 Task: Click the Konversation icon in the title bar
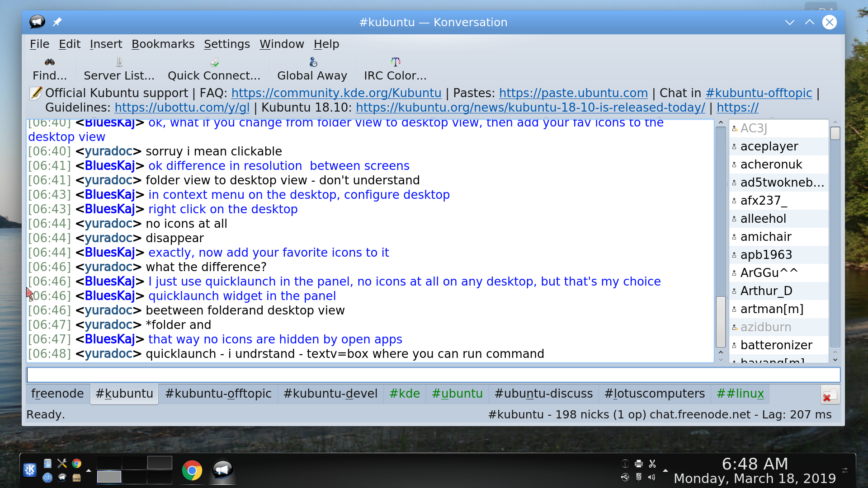[x=37, y=22]
